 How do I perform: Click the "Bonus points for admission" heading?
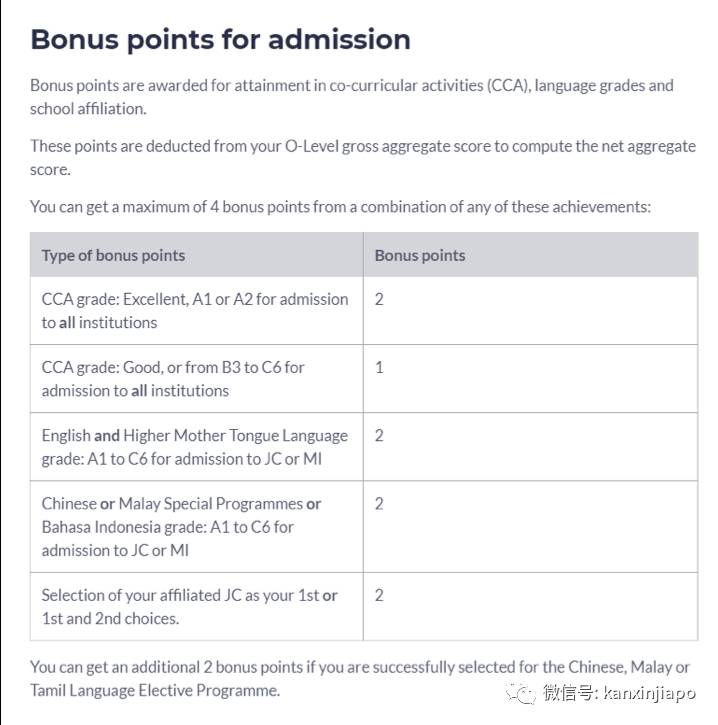(220, 39)
